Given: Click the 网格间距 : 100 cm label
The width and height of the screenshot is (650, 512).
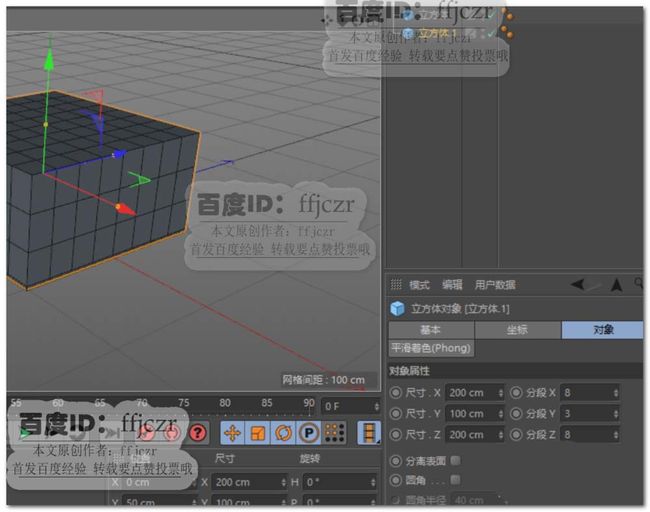Looking at the screenshot, I should pyautogui.click(x=323, y=380).
